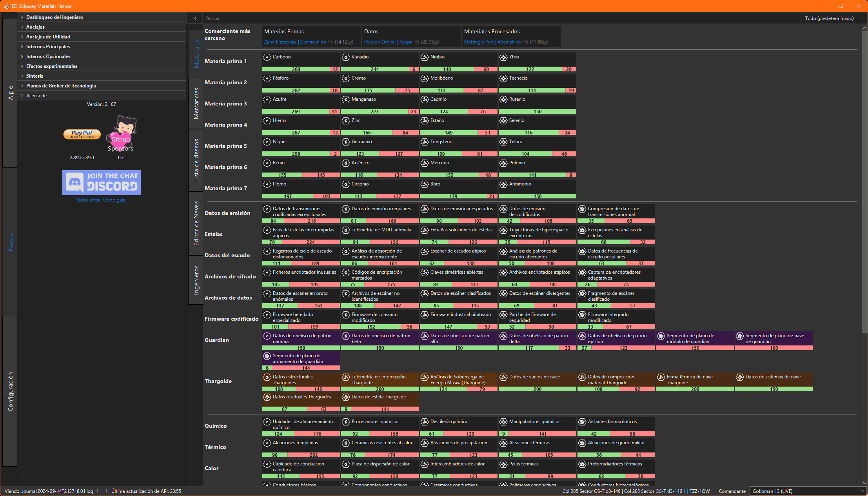Collapse the Acerca de section
Image resolution: width=868 pixels, height=496 pixels.
pyautogui.click(x=22, y=96)
